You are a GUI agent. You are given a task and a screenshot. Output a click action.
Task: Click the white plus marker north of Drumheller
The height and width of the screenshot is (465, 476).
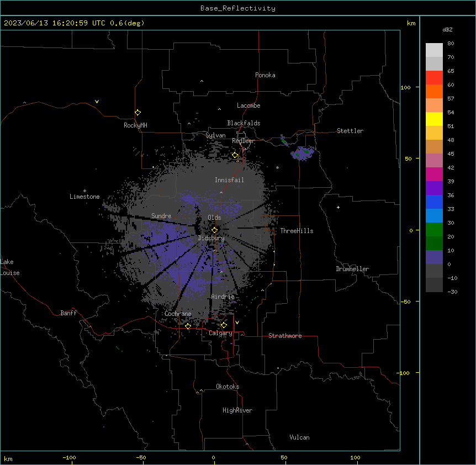tap(338, 207)
